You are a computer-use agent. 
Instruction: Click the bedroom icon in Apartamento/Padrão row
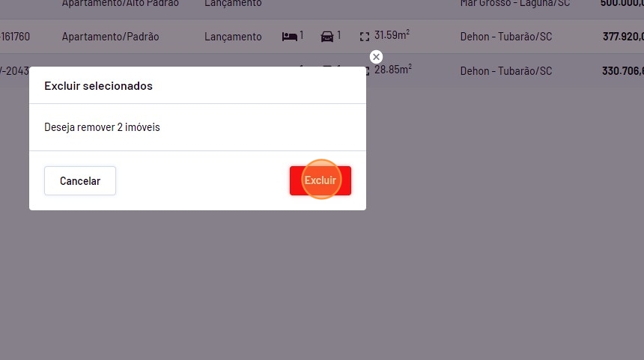tap(289, 36)
